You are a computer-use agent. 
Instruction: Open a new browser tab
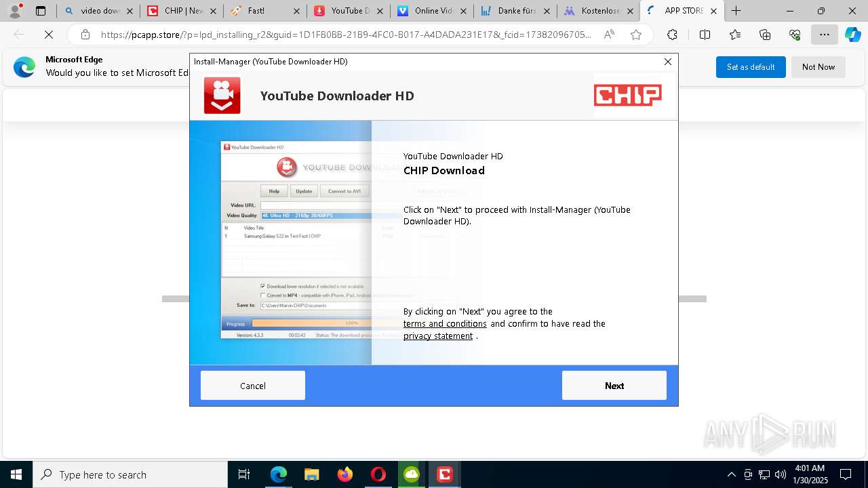pyautogui.click(x=736, y=11)
